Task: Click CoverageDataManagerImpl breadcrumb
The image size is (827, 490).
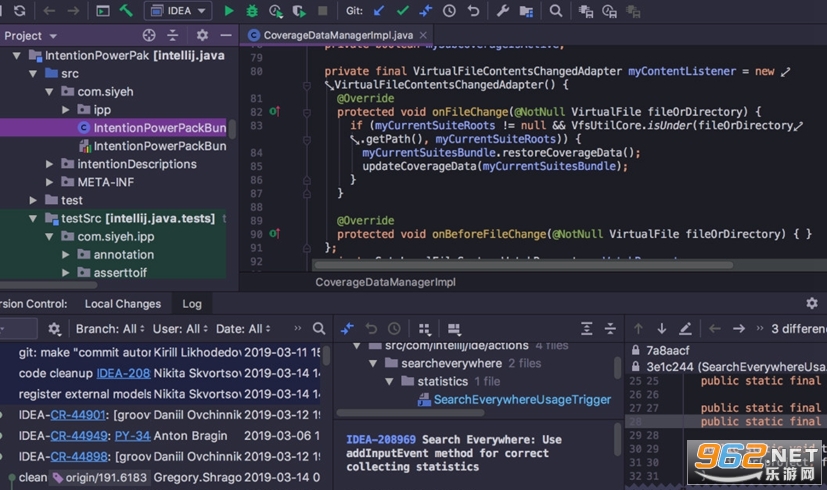Action: point(386,282)
